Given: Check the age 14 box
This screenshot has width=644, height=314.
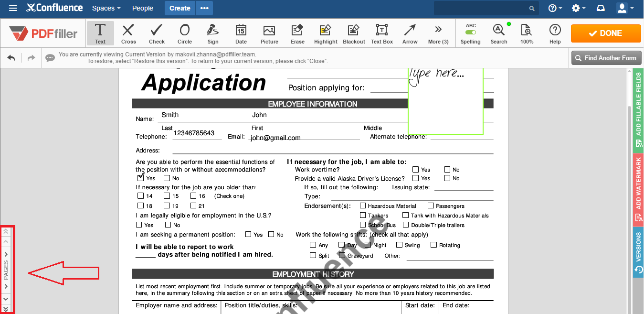Looking at the screenshot, I should click(x=140, y=195).
